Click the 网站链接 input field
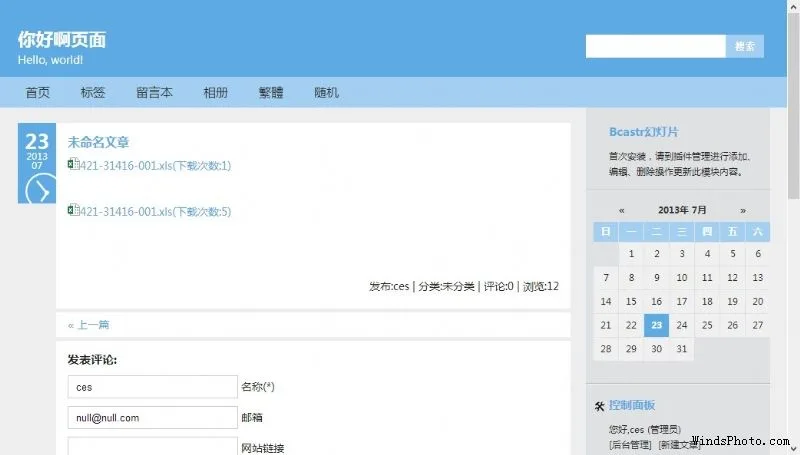Viewport: 800px width, 455px height. point(153,446)
